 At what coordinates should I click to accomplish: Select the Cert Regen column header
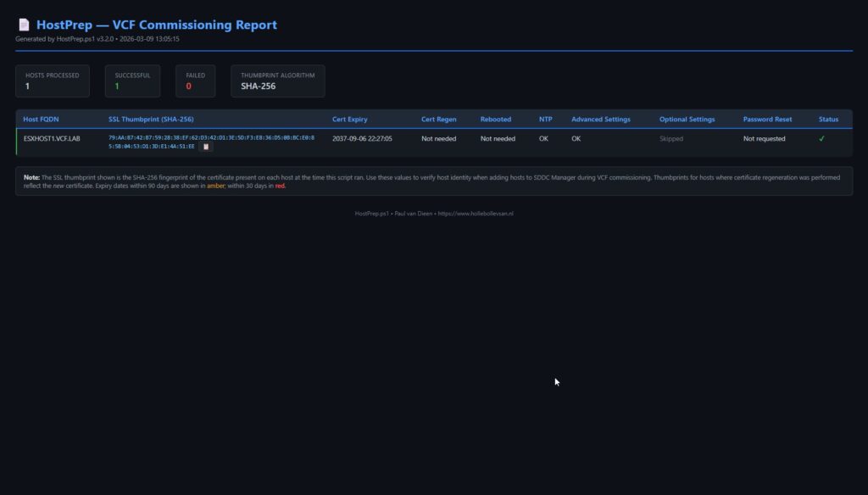(x=438, y=120)
